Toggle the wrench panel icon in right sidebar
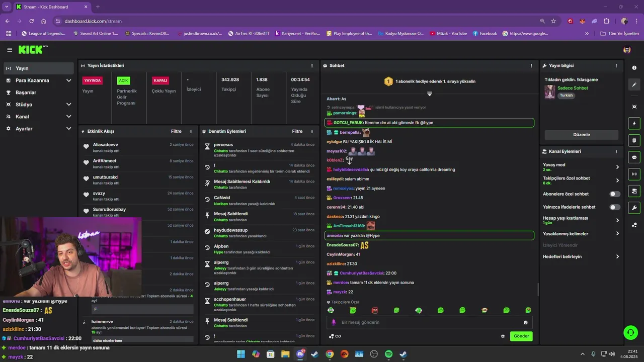The width and height of the screenshot is (644, 362). pos(634,208)
